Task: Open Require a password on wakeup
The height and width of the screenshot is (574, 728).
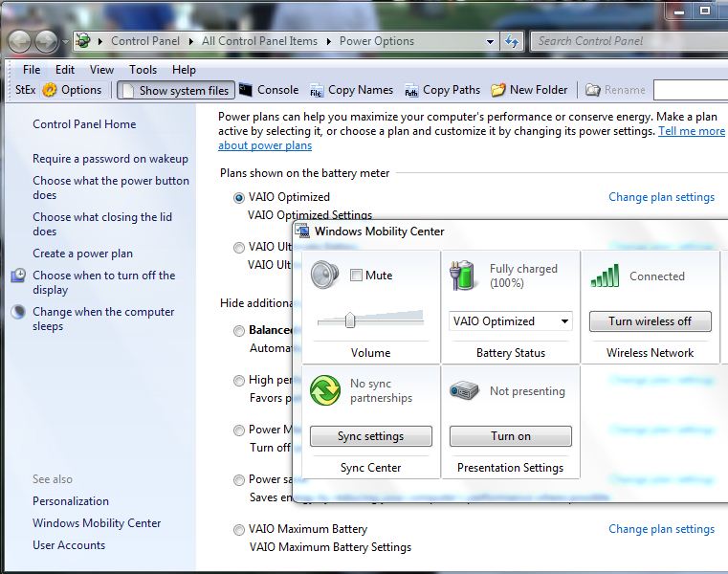Action: (x=111, y=159)
